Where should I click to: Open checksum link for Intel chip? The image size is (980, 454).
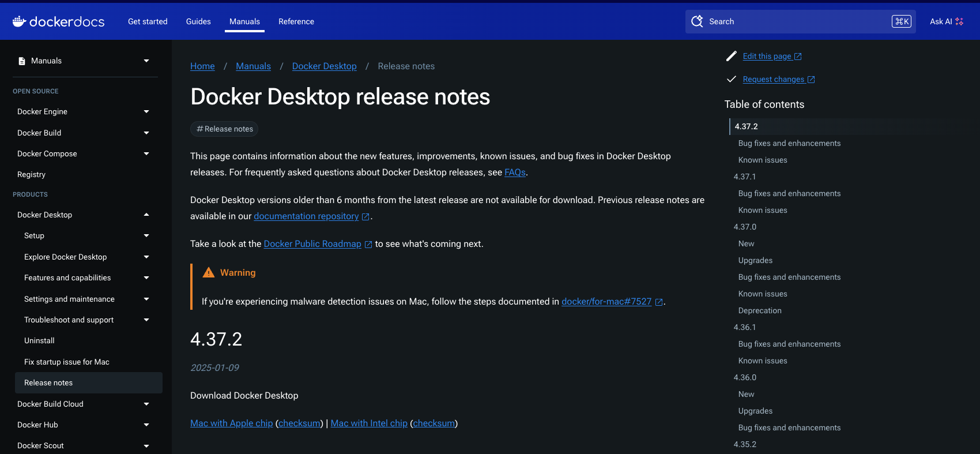(x=434, y=423)
